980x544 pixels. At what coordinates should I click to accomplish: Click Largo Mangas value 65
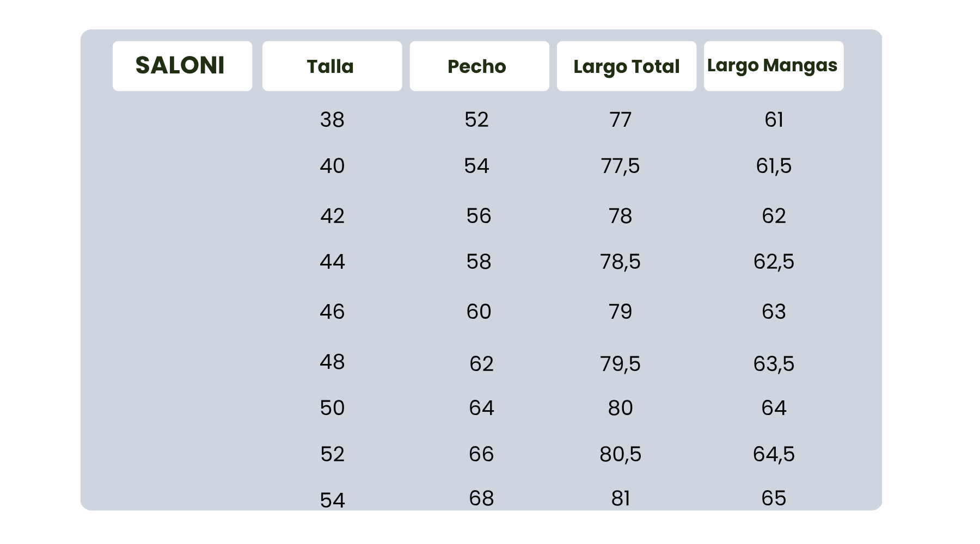[774, 498]
